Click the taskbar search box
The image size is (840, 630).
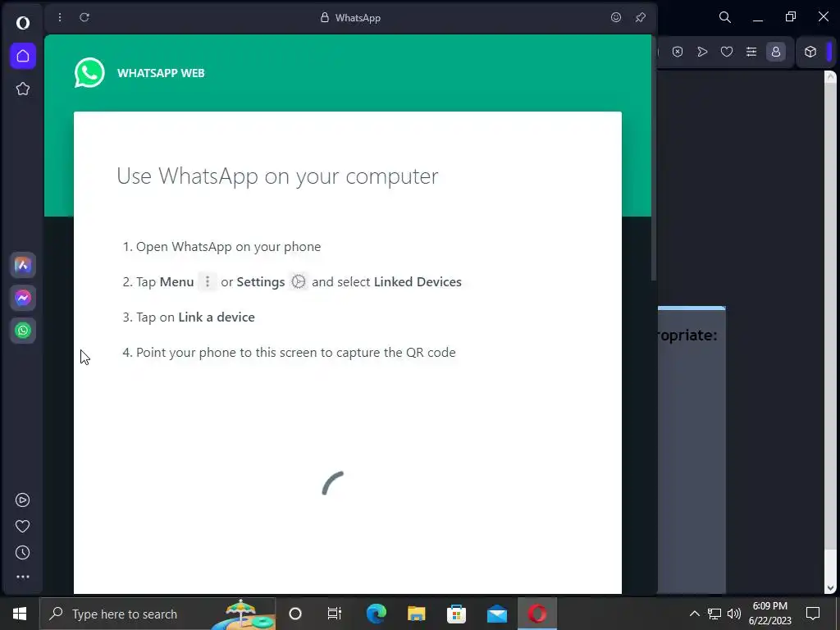coord(157,614)
